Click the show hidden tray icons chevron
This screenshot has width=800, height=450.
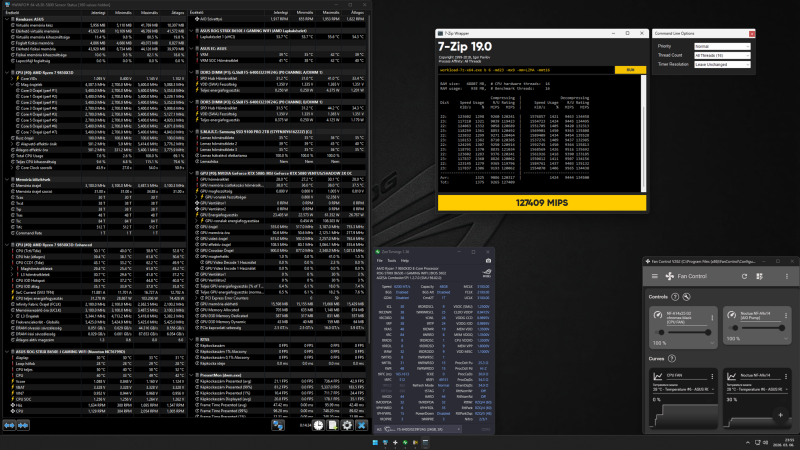(x=747, y=442)
